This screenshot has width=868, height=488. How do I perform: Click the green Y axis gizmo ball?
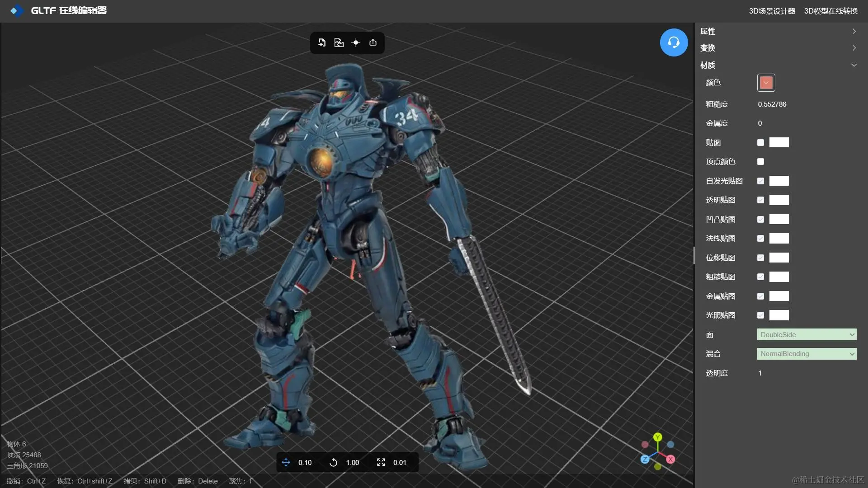click(658, 437)
